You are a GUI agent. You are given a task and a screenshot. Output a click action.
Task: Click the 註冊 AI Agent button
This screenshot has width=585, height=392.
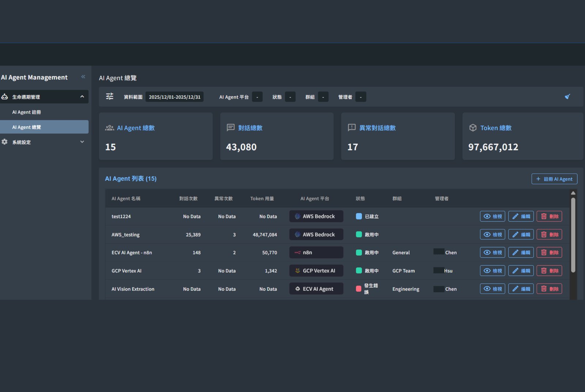click(x=554, y=179)
